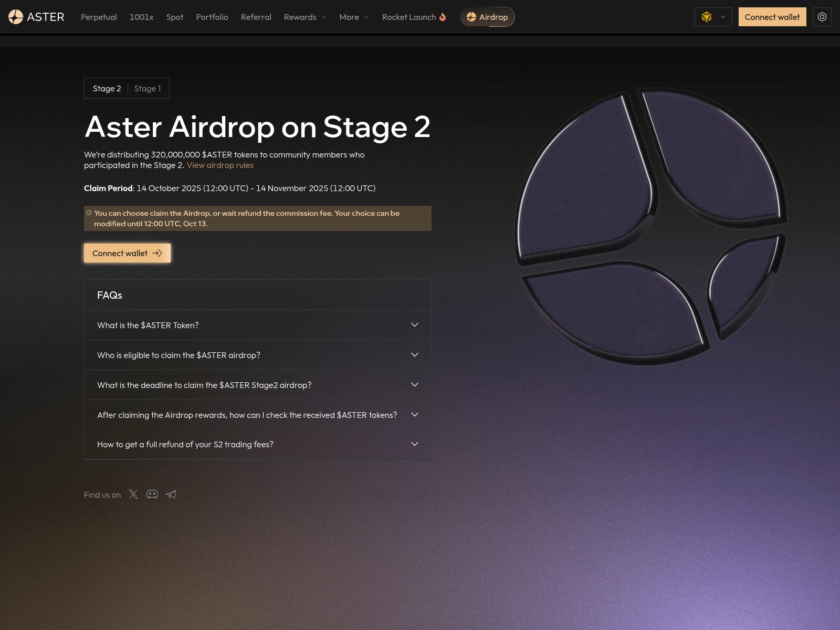The image size is (840, 630).
Task: Go to Perpetual trading page
Action: point(99,17)
